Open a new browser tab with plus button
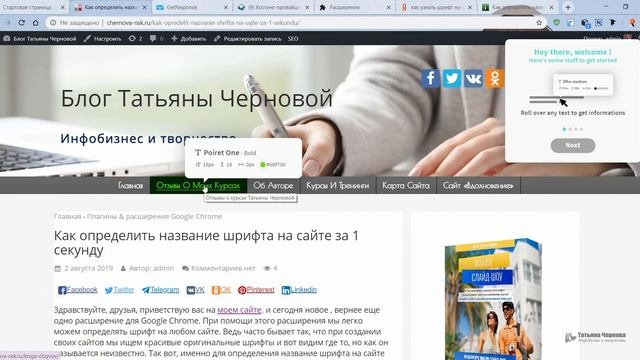640x360 pixels. point(568,7)
